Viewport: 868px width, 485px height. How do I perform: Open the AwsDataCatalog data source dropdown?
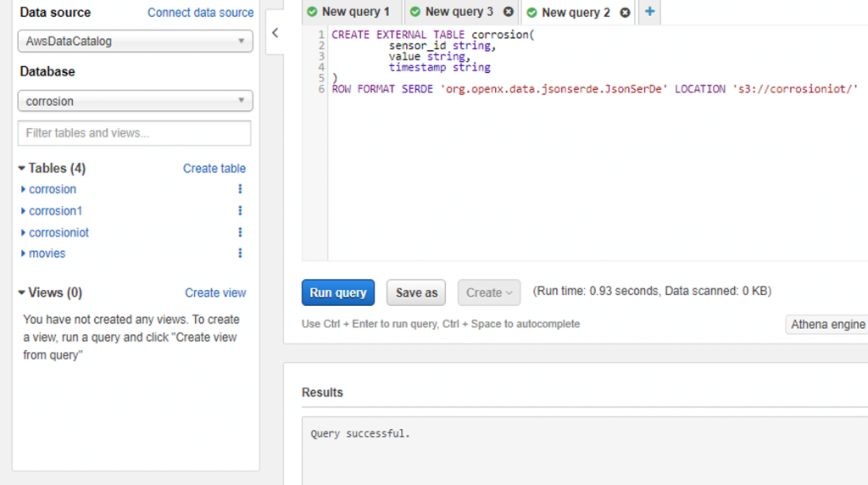[135, 41]
